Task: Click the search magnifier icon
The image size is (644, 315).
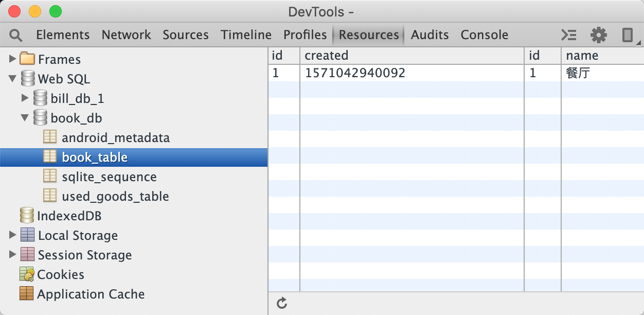Action: click(x=16, y=35)
